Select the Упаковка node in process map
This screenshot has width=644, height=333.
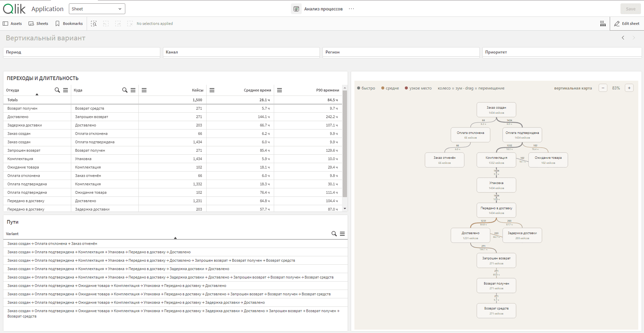tap(496, 185)
